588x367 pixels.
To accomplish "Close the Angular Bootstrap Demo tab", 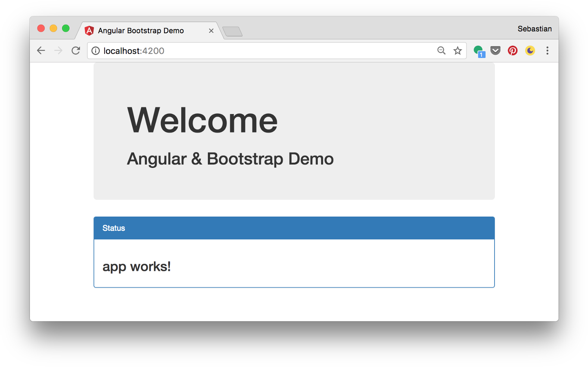I will coord(211,31).
